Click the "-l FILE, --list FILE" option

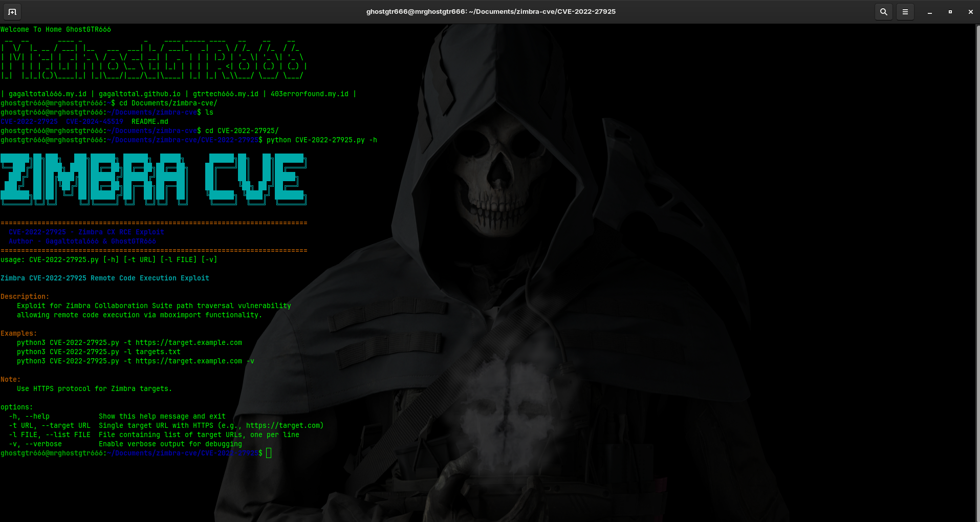(x=50, y=434)
